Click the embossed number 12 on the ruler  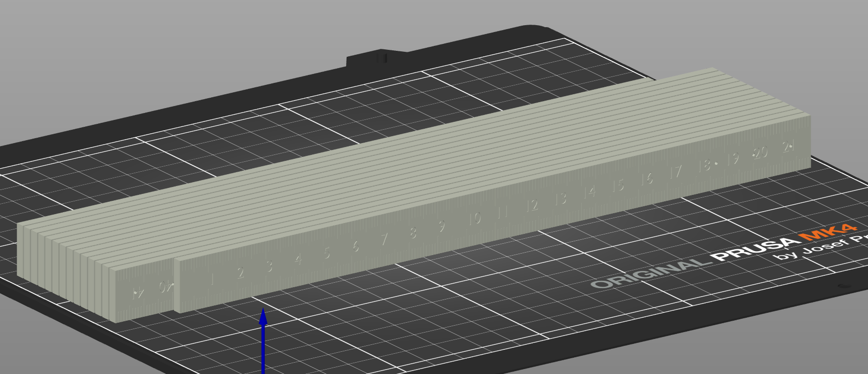(x=532, y=205)
